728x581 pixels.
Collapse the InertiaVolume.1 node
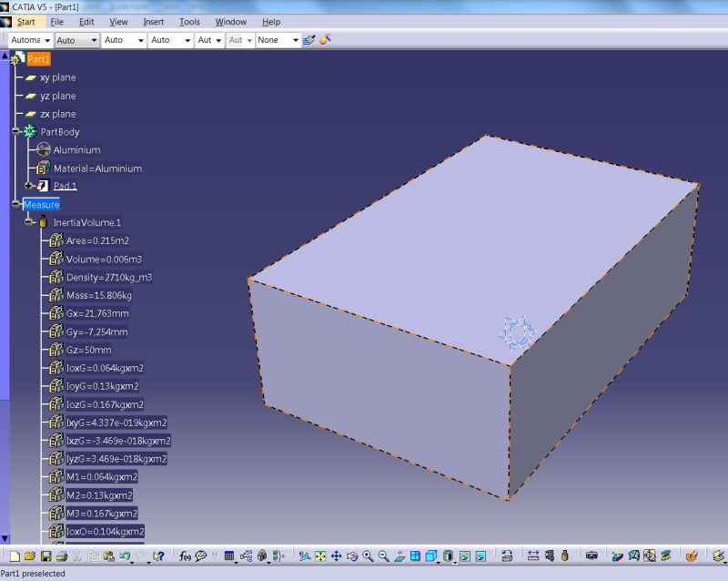point(29,222)
